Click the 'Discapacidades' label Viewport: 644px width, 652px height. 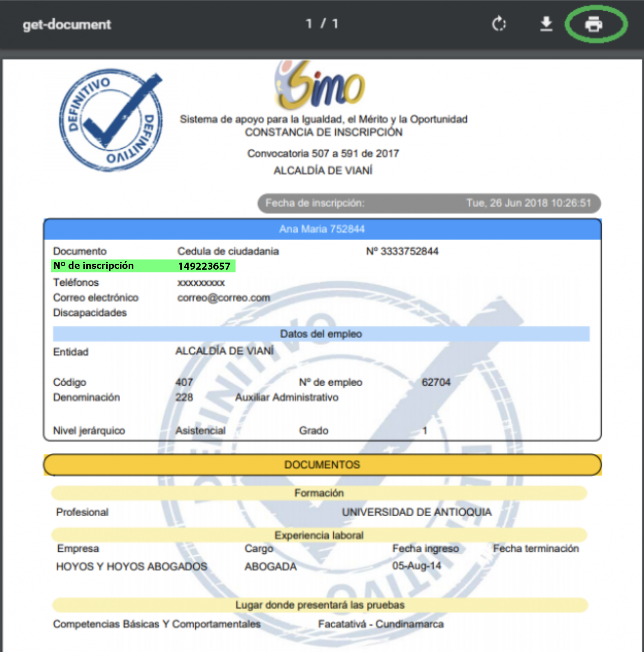[x=90, y=313]
